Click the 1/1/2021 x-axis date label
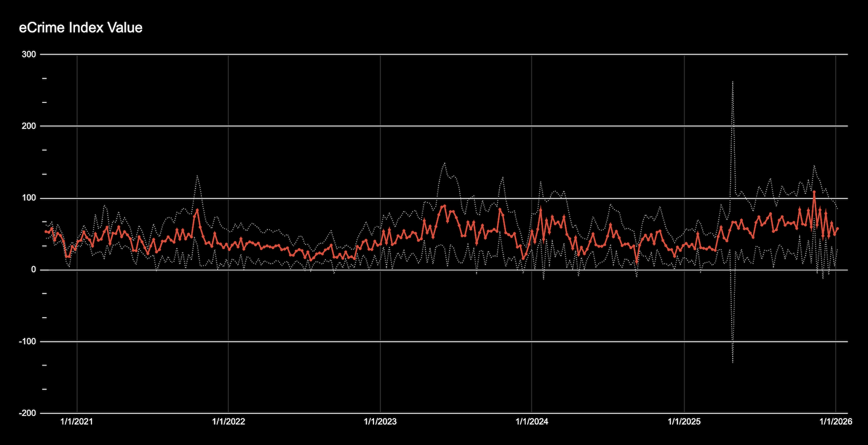868x445 pixels. coord(77,421)
